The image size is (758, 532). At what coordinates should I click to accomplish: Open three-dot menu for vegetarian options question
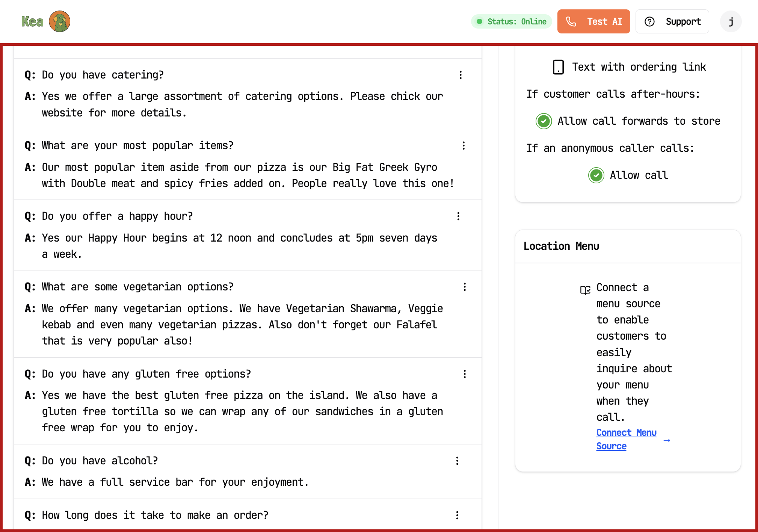coord(465,287)
